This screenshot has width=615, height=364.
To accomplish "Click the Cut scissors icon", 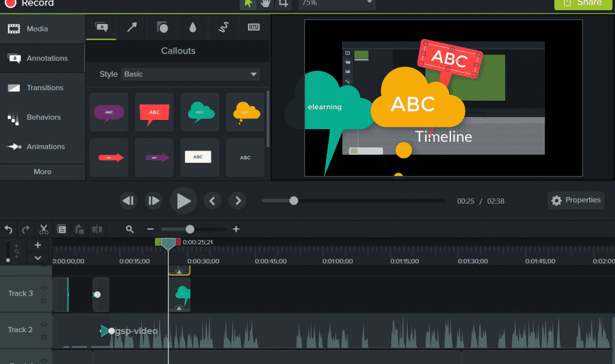I will coord(43,229).
